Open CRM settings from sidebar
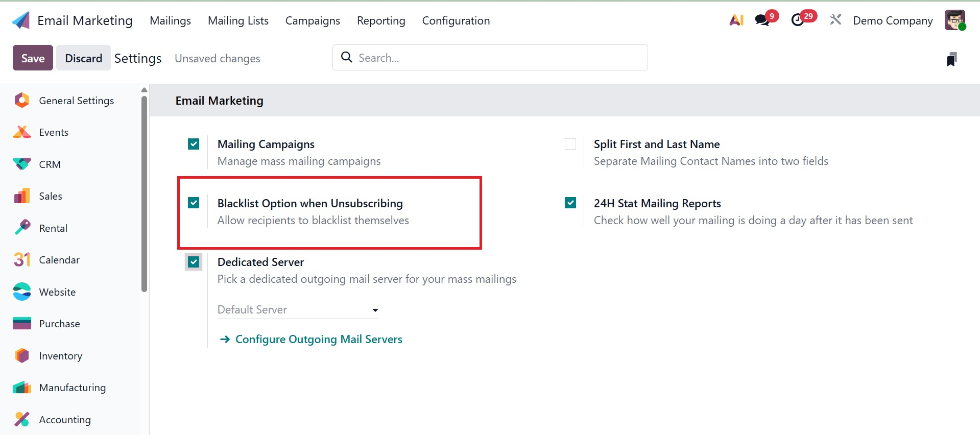The image size is (980, 435). click(x=50, y=164)
